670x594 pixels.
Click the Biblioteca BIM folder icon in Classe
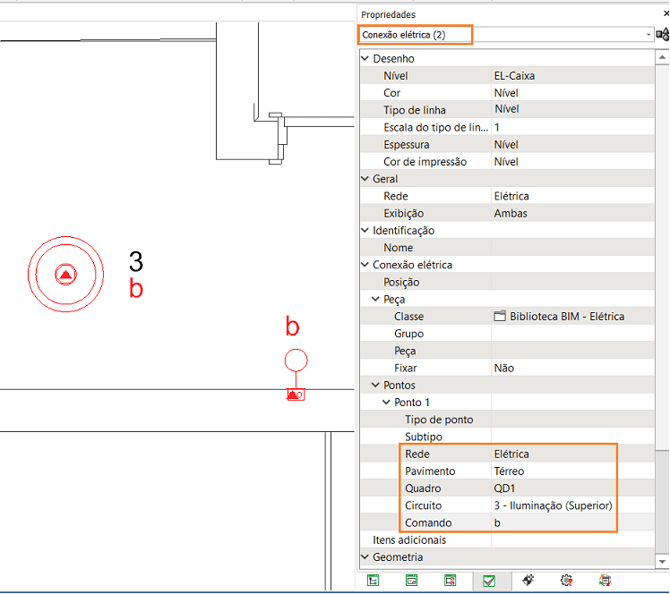pyautogui.click(x=500, y=316)
